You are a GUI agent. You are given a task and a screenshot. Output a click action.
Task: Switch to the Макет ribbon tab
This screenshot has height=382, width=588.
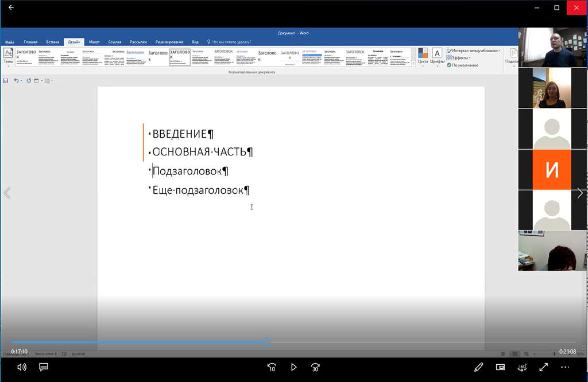94,42
